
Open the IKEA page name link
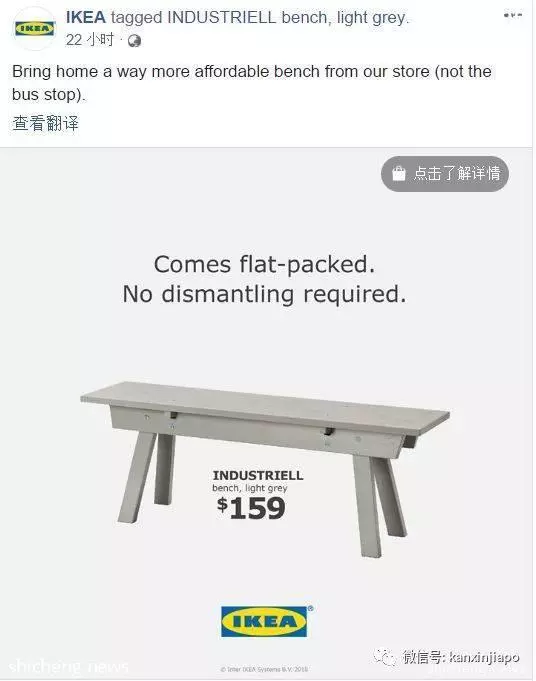pyautogui.click(x=86, y=17)
